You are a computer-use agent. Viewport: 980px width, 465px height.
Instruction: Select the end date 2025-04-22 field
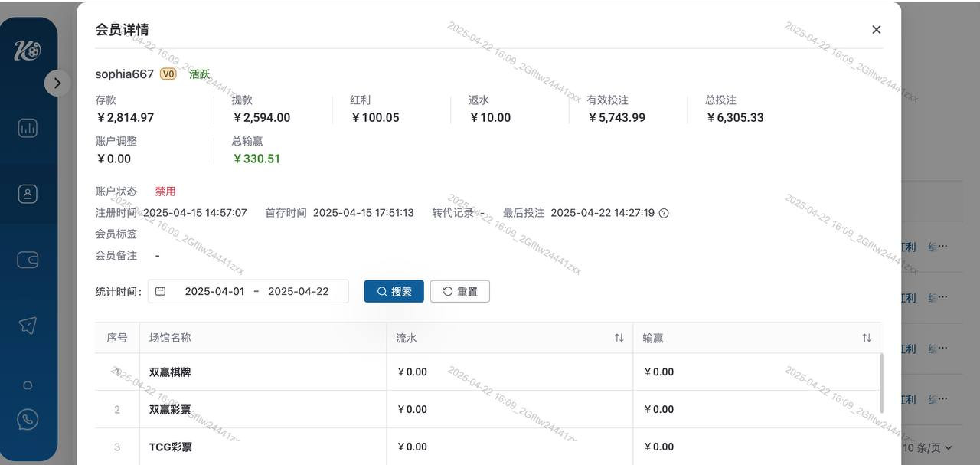click(x=298, y=291)
